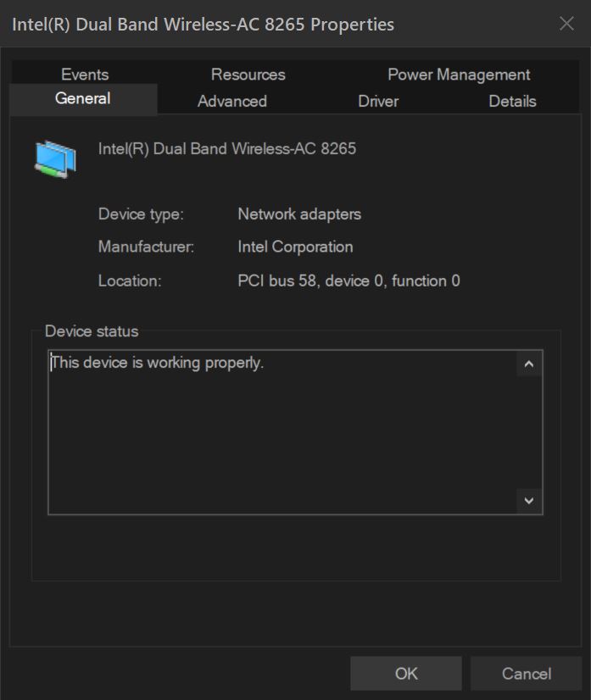Click the device status scroll down arrow
The height and width of the screenshot is (700, 591).
click(x=529, y=501)
